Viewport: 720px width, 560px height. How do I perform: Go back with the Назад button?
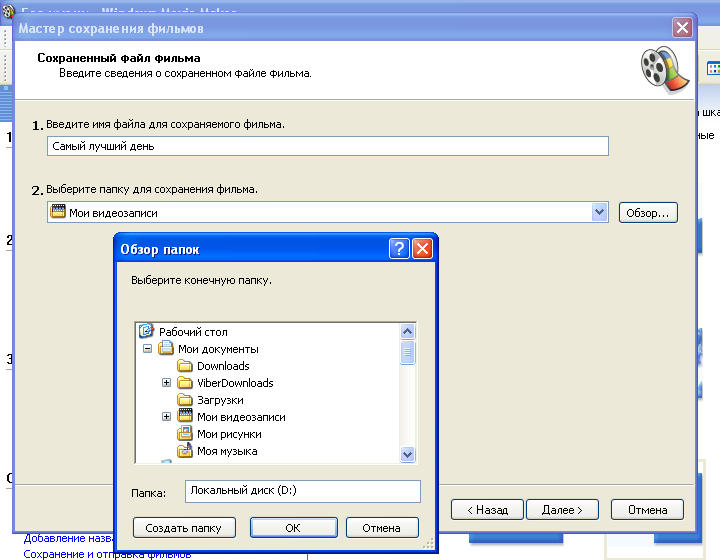pyautogui.click(x=487, y=510)
